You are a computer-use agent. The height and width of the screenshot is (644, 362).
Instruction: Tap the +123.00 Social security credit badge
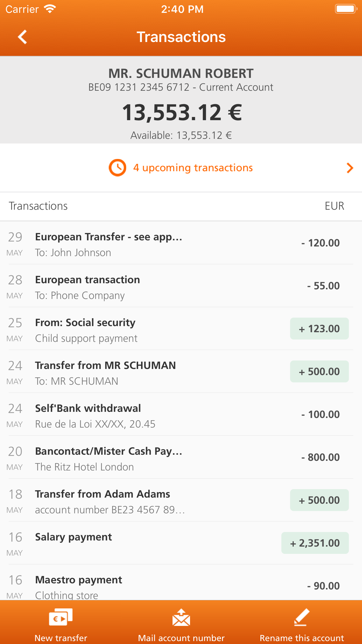[319, 328]
